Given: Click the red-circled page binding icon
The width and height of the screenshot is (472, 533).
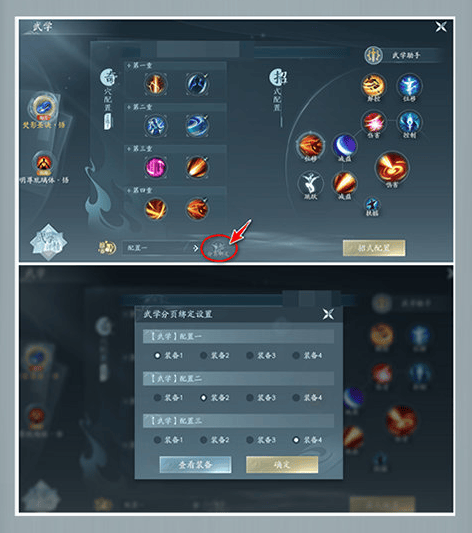Looking at the screenshot, I should click(219, 248).
